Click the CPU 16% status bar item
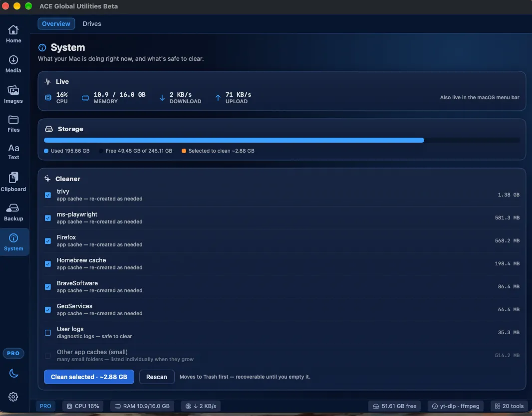The height and width of the screenshot is (416, 532). point(83,406)
